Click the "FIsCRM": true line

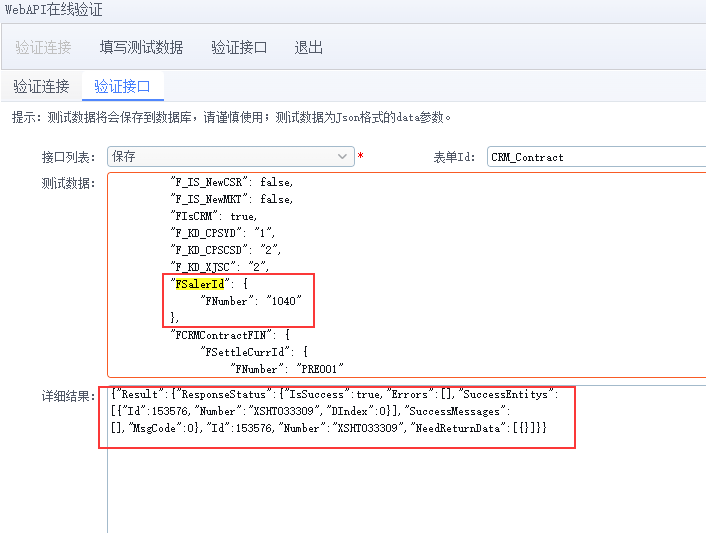(213, 216)
